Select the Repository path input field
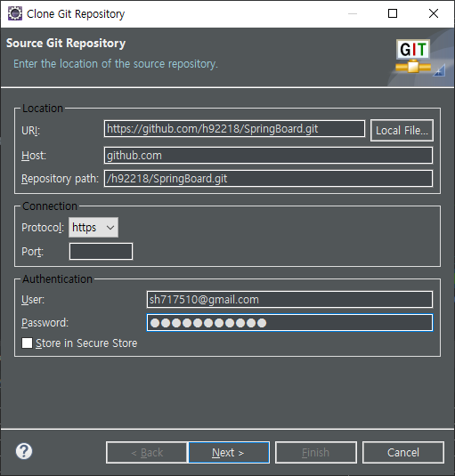Viewport: 455px width, 476px height. [x=268, y=179]
